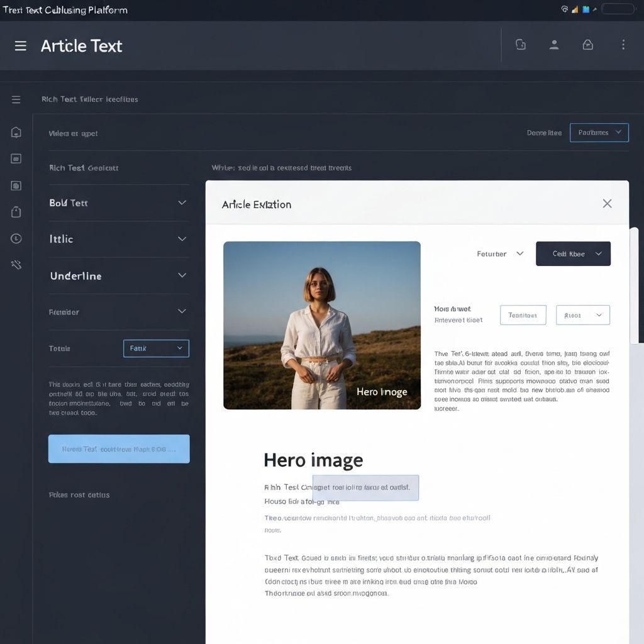Open the vertical three-dot more menu
Image resolution: width=644 pixels, height=644 pixels.
point(623,45)
